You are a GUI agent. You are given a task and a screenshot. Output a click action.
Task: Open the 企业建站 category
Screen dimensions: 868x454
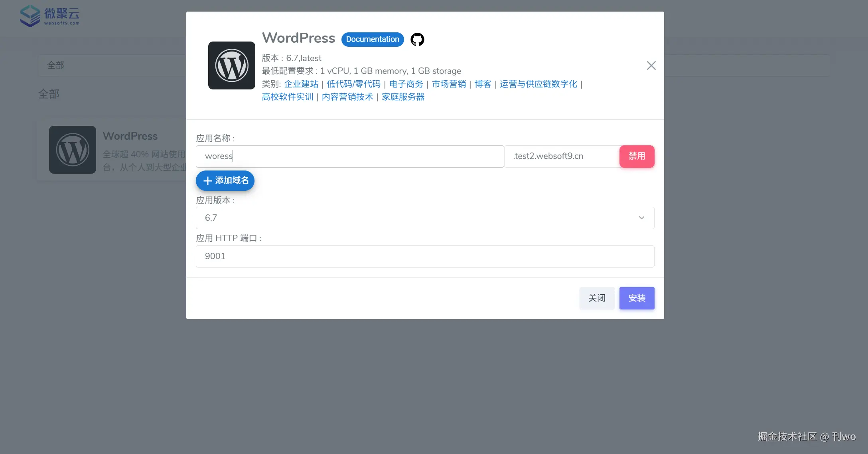pos(301,84)
